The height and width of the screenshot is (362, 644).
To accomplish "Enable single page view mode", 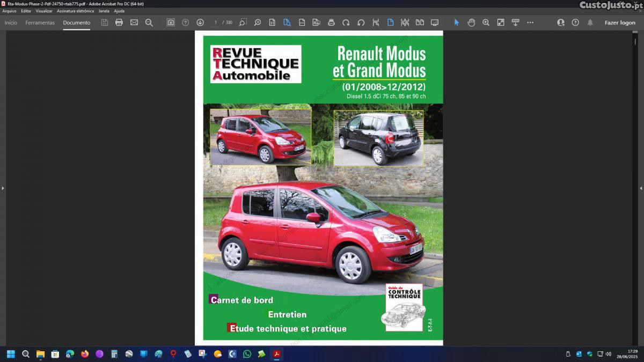I will (390, 23).
